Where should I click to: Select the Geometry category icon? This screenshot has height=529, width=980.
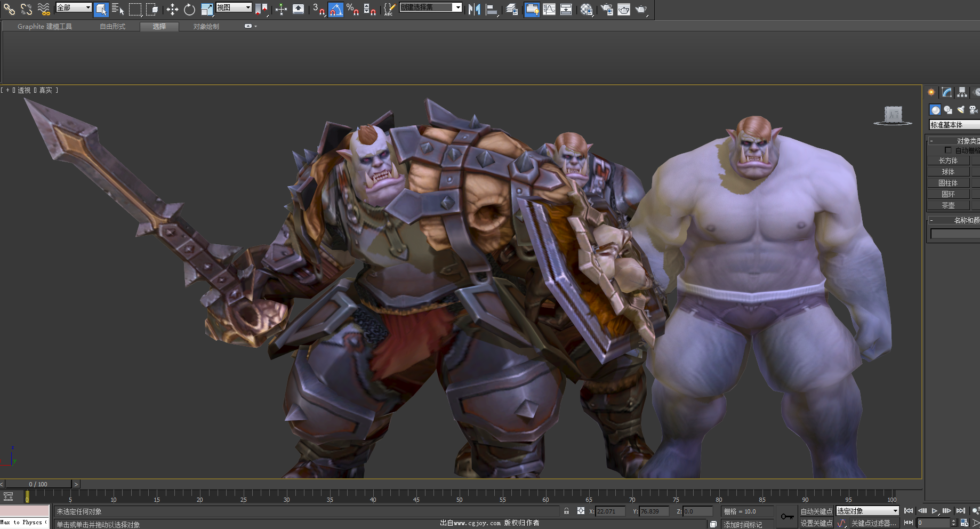[935, 110]
